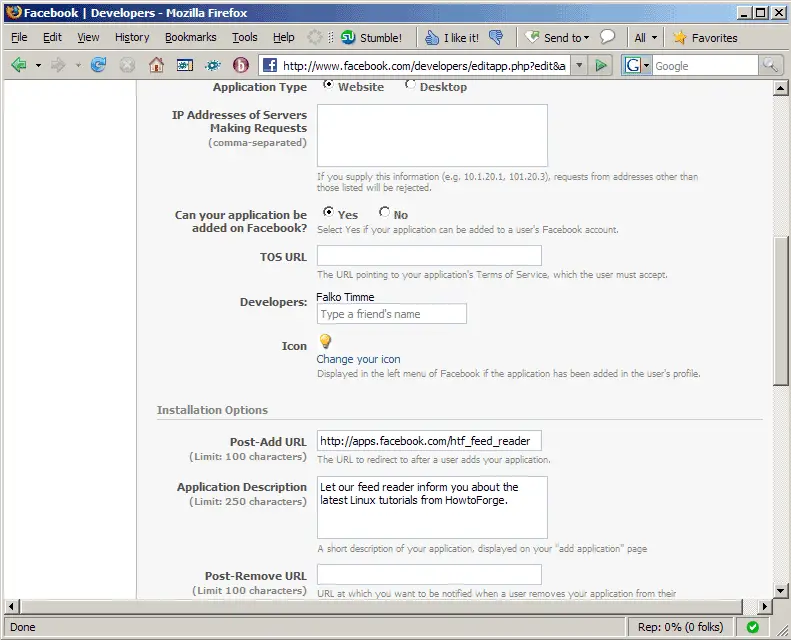
Task: Click the blue spider bug toolbar icon
Action: 213,65
